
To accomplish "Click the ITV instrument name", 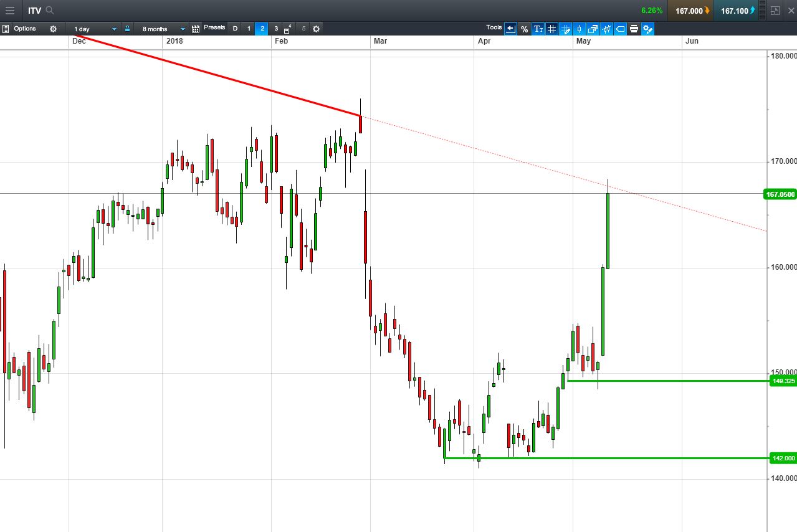I will click(34, 11).
